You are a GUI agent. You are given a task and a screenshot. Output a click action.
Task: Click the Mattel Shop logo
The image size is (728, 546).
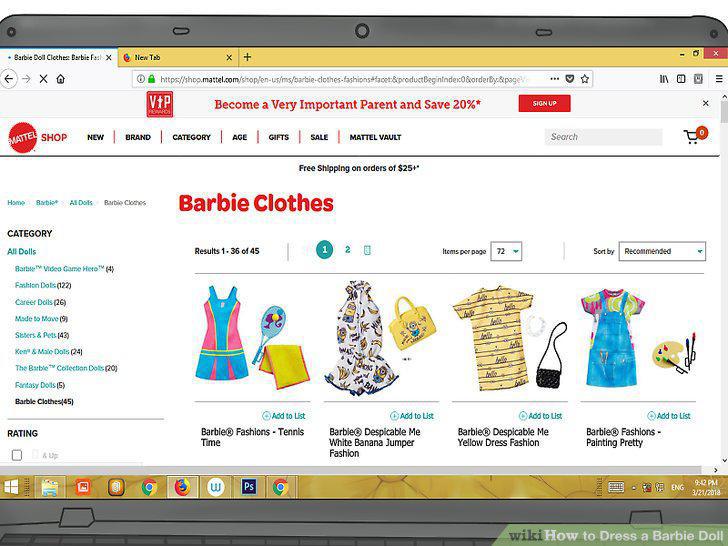tap(38, 137)
